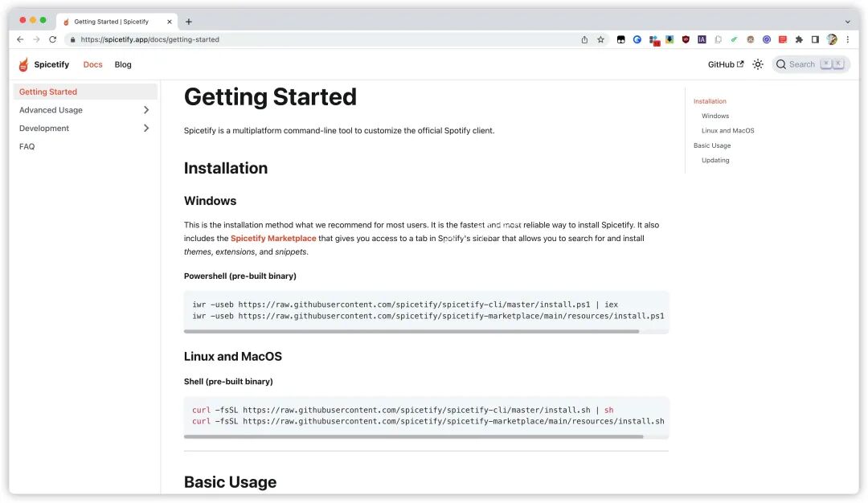This screenshot has width=868, height=503.
Task: Open the Development sidebar item
Action: point(44,129)
